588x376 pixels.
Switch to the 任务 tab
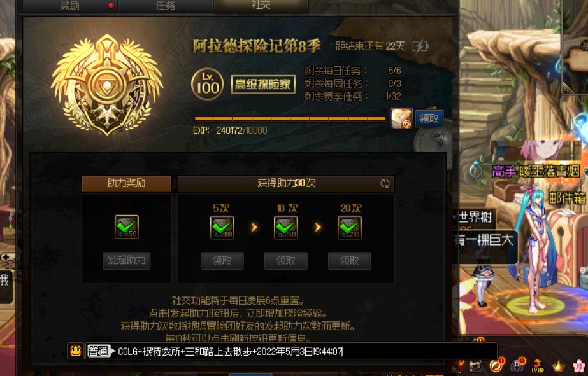[x=166, y=6]
